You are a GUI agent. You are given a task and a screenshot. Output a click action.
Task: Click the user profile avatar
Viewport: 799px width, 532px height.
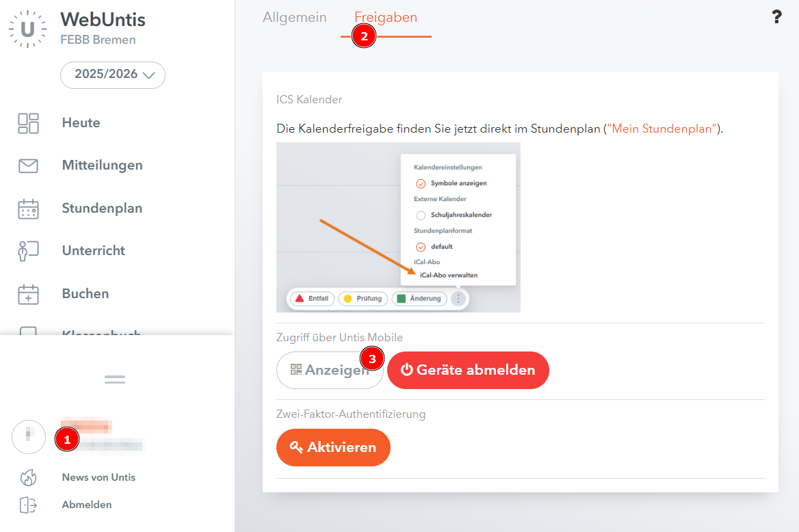pos(29,437)
